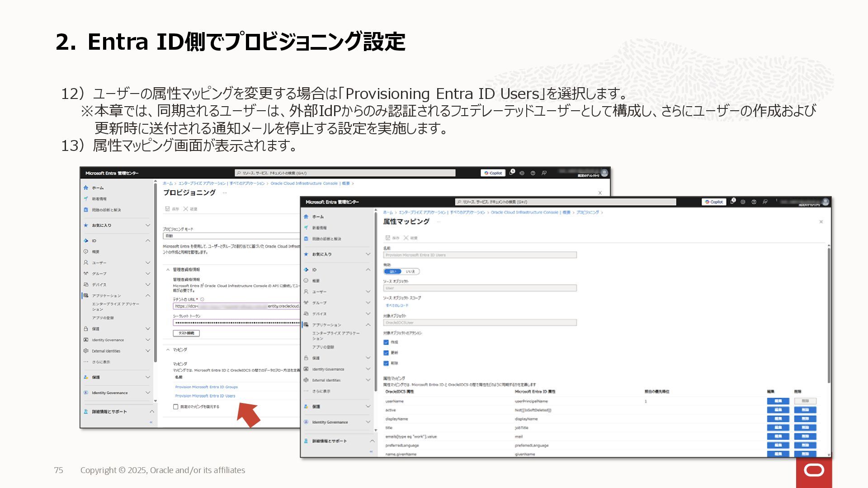
Task: Expand Devices chevron in Provisioning window sidebar
Action: click(147, 285)
